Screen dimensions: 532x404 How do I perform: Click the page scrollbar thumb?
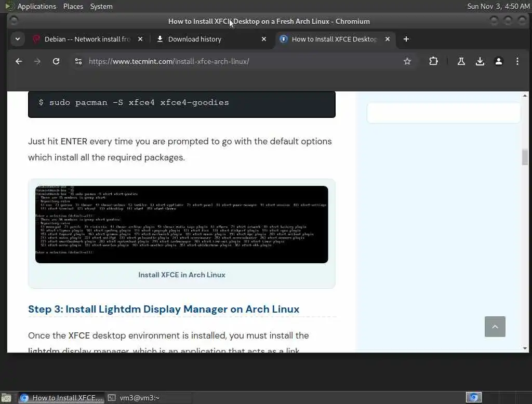[x=525, y=157]
